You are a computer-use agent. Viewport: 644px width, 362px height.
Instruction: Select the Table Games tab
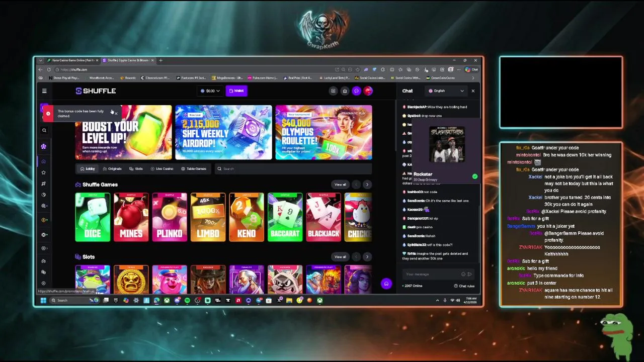194,169
